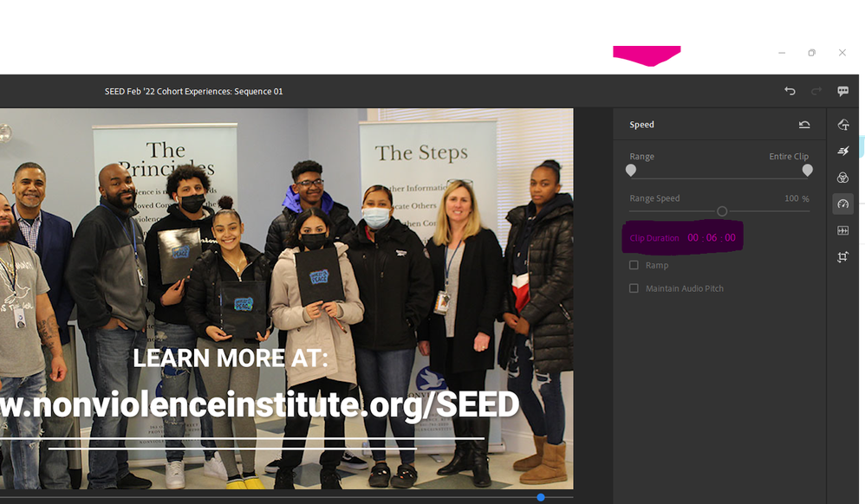Click the video preview image

coord(286,298)
